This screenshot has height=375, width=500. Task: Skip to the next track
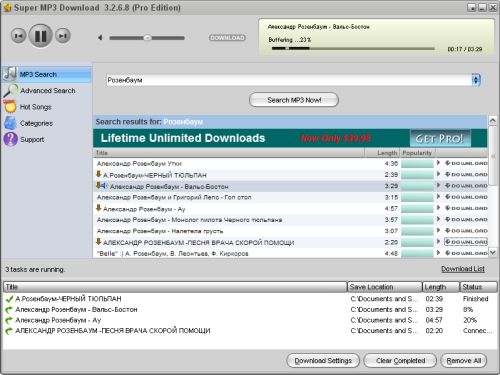[x=63, y=36]
